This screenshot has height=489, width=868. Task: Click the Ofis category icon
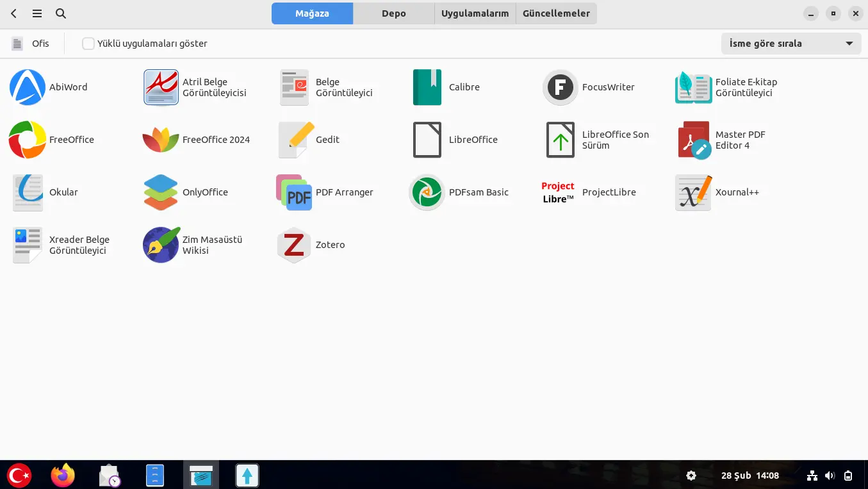pyautogui.click(x=17, y=44)
